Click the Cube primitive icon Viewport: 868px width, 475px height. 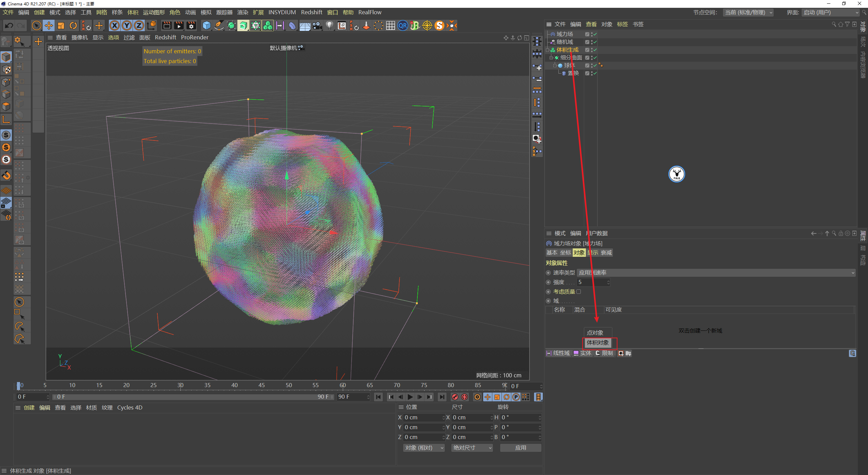(x=206, y=26)
